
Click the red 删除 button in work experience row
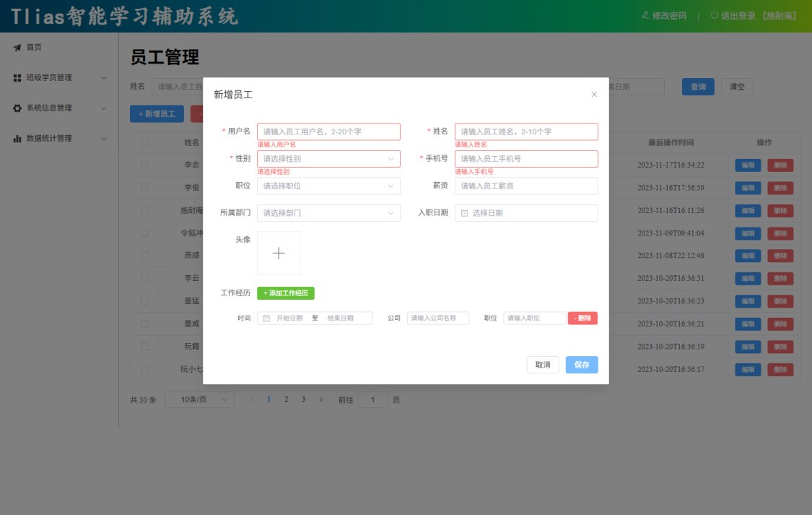[582, 318]
